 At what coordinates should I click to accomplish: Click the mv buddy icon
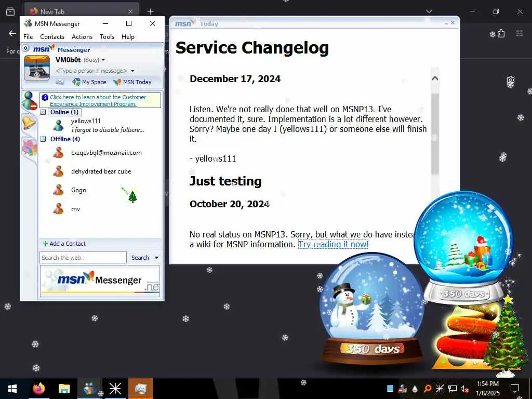pyautogui.click(x=58, y=209)
